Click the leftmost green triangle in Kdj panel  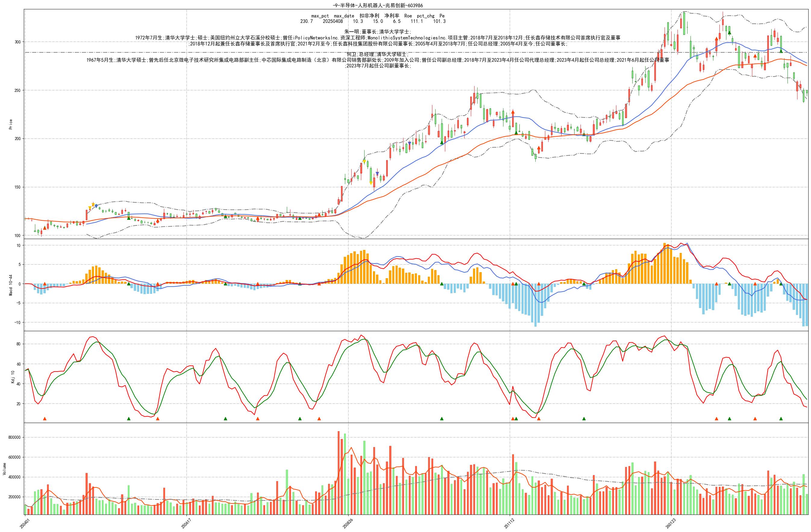(x=129, y=418)
